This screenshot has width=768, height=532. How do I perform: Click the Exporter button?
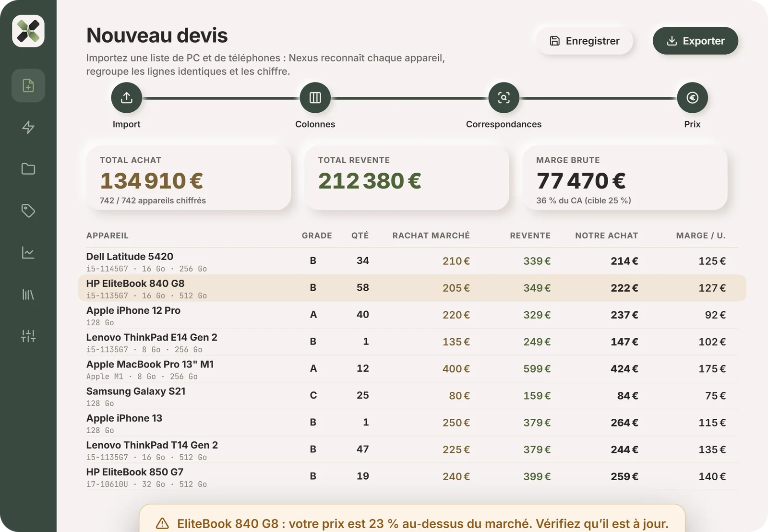coord(696,41)
